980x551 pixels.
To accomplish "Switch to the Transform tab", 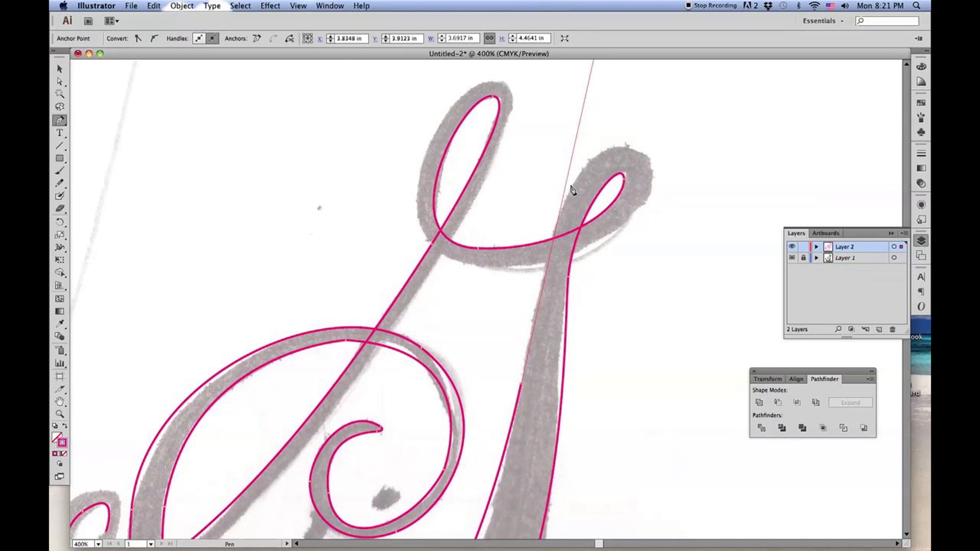I will pyautogui.click(x=767, y=379).
